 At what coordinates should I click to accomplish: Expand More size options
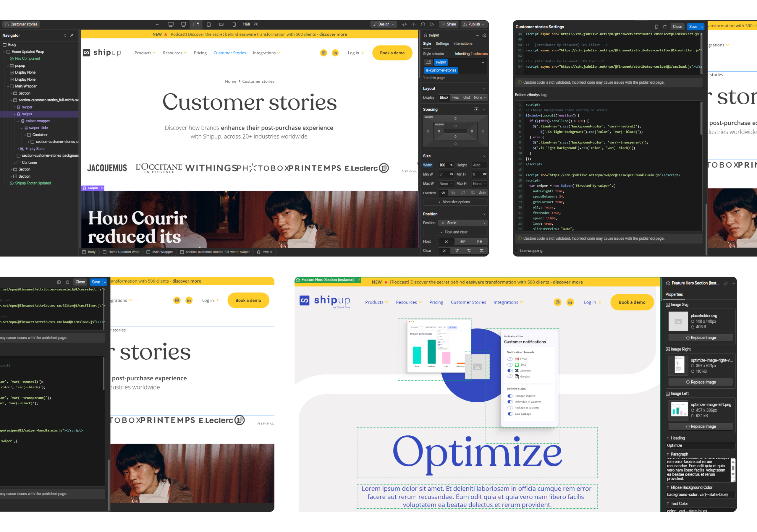click(455, 202)
